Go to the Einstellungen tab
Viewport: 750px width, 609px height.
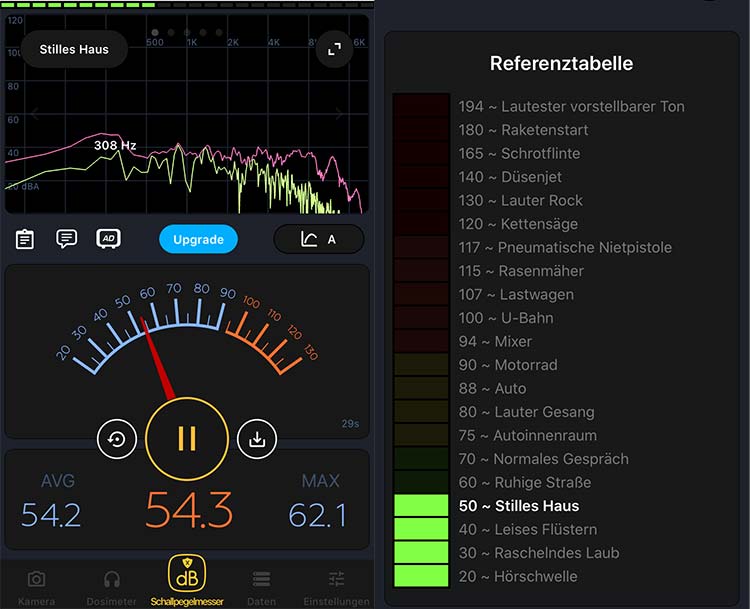336,586
